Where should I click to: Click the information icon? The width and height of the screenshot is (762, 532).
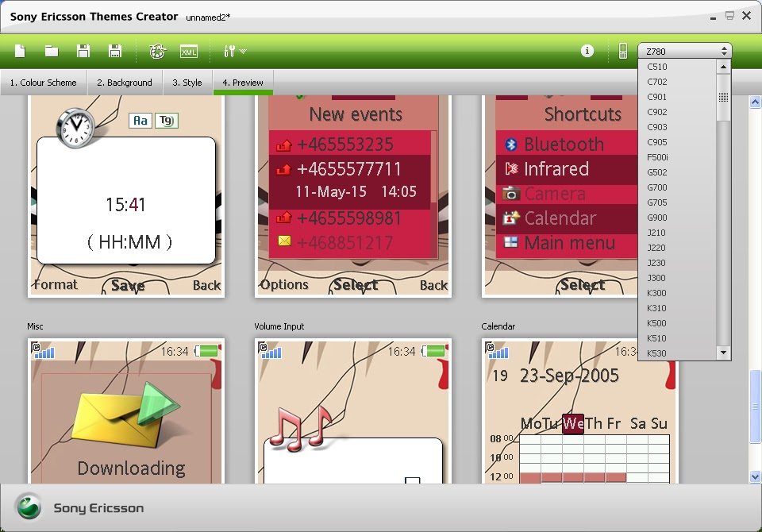[x=587, y=51]
